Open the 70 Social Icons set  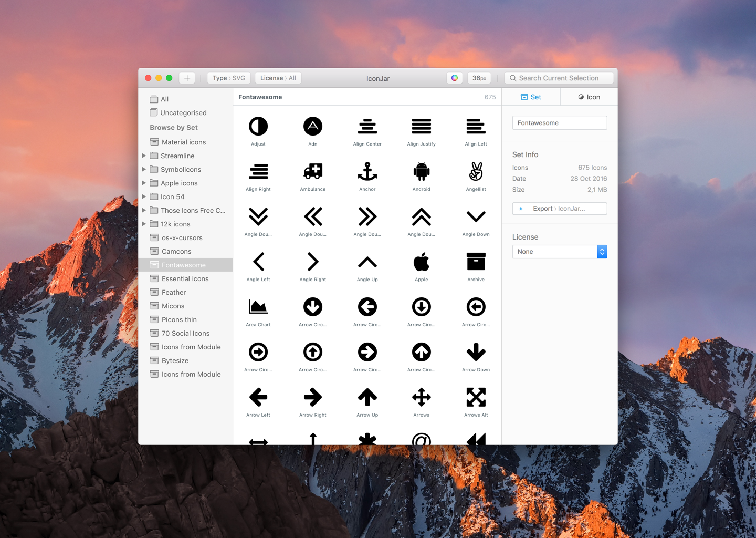pyautogui.click(x=186, y=334)
